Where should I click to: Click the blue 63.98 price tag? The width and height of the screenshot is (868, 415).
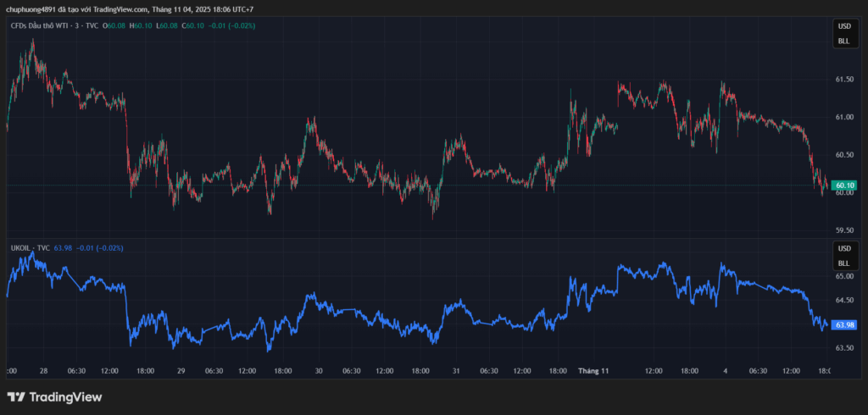coord(844,324)
